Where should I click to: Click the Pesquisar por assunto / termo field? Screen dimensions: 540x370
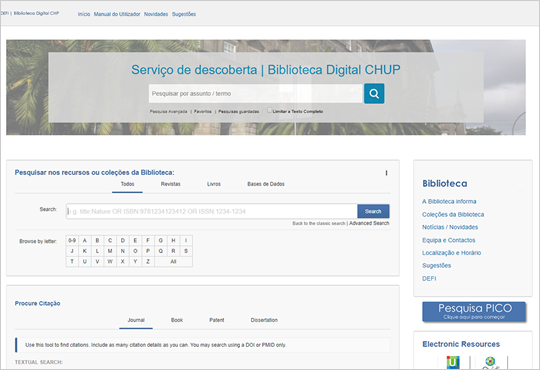256,93
